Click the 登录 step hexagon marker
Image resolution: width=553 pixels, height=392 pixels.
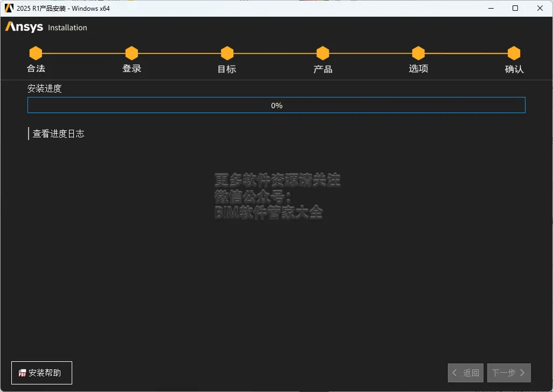coord(132,53)
